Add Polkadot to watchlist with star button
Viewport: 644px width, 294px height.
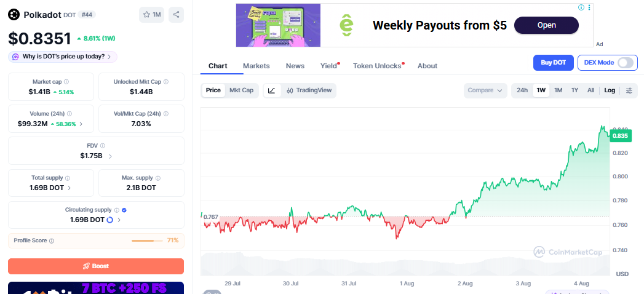pos(151,15)
